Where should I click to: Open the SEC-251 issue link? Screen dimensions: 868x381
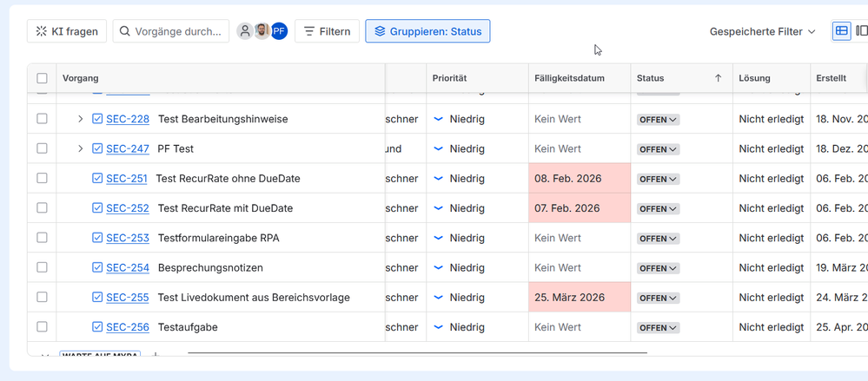coord(127,179)
